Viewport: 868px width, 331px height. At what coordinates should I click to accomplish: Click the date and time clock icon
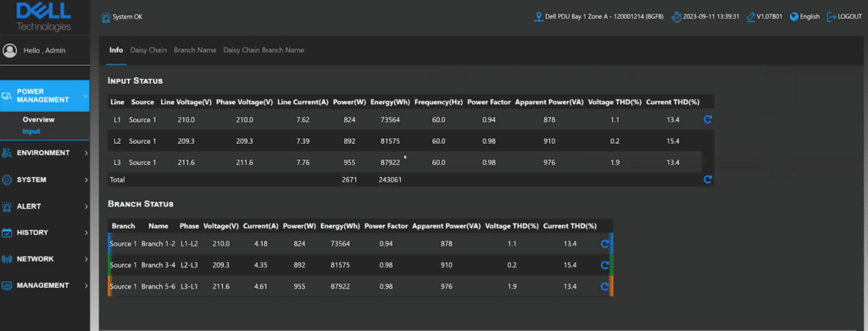click(676, 17)
